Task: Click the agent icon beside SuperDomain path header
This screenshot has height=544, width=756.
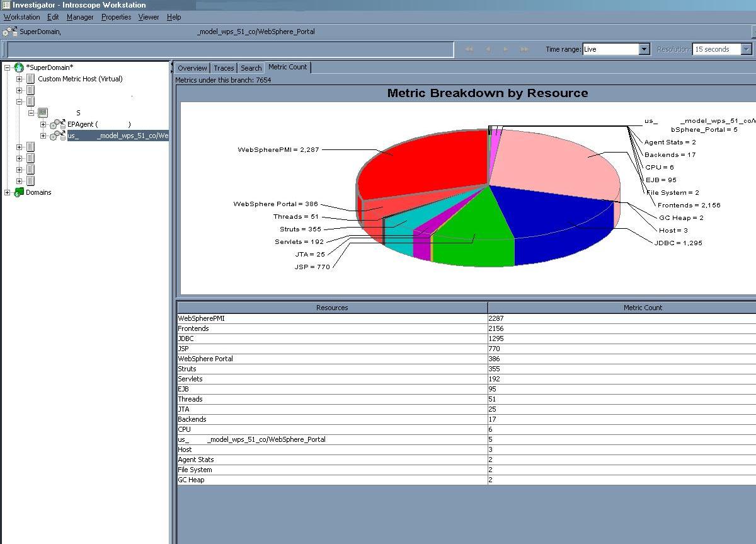Action: click(10, 32)
